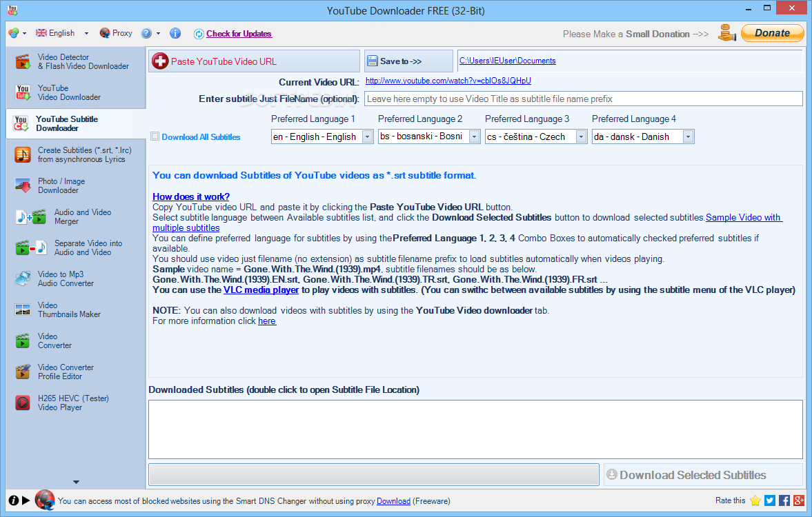Open the Video Detector & Flash Video Downloader tab
This screenshot has height=517, width=812.
(x=76, y=61)
